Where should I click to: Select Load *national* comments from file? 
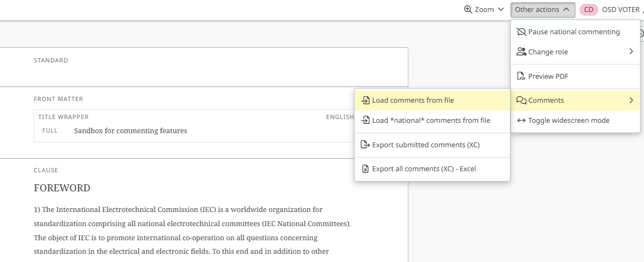point(431,121)
